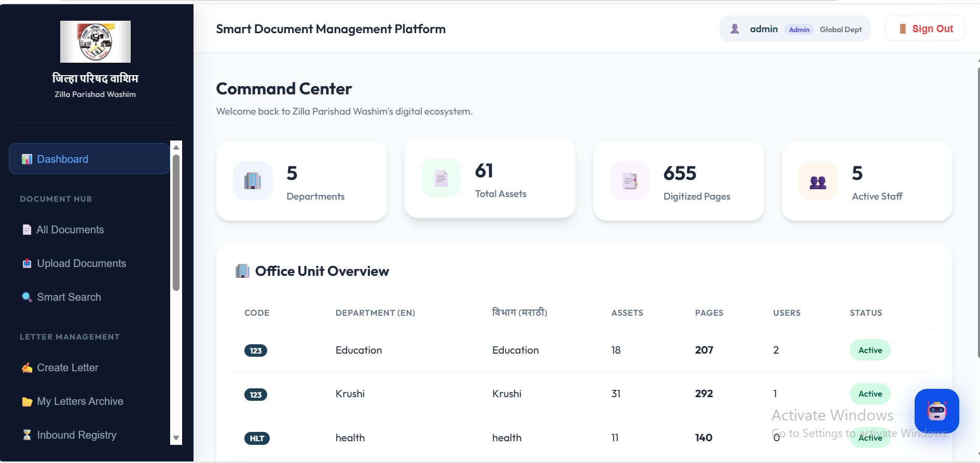980x463 pixels.
Task: Open the chatbot assistant robot icon
Action: coord(936,411)
